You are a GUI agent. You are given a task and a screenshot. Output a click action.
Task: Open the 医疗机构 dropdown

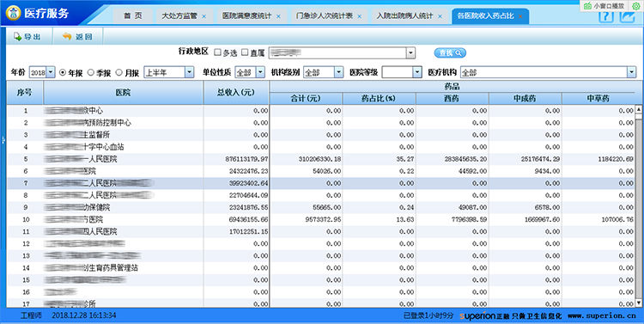[x=632, y=72]
